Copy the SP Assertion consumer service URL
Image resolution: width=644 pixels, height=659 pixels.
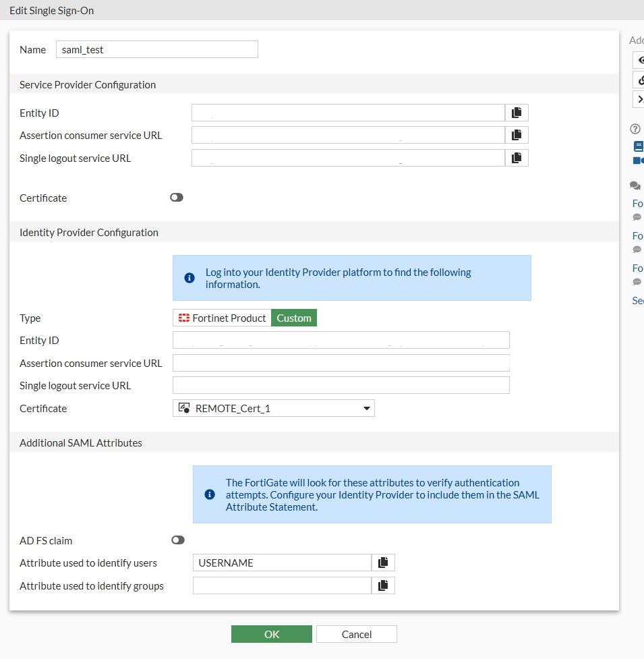point(517,135)
